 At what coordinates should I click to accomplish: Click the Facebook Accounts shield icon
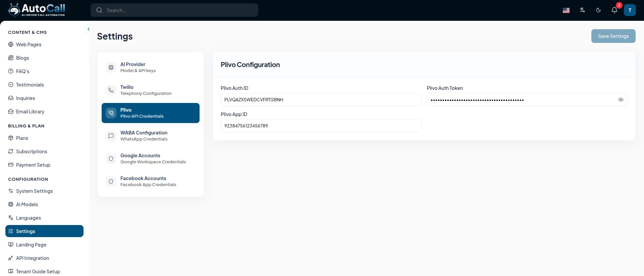[x=111, y=181]
